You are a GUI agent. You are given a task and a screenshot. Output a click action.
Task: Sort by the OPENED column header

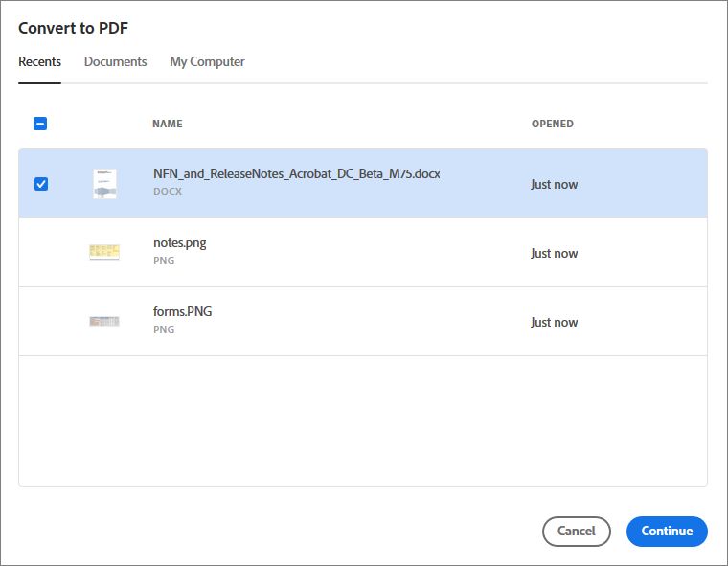point(553,124)
